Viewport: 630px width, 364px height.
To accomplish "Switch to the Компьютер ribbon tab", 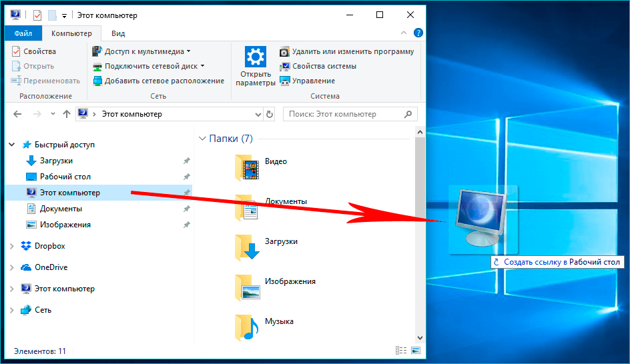I will tap(71, 33).
